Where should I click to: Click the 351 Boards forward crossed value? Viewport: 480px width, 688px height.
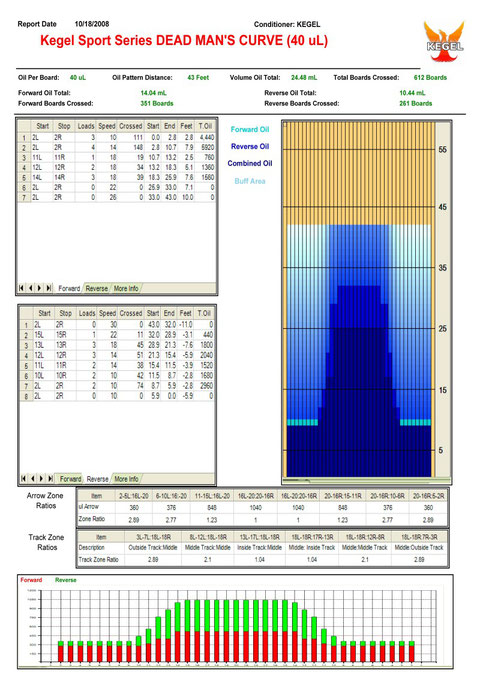point(157,104)
